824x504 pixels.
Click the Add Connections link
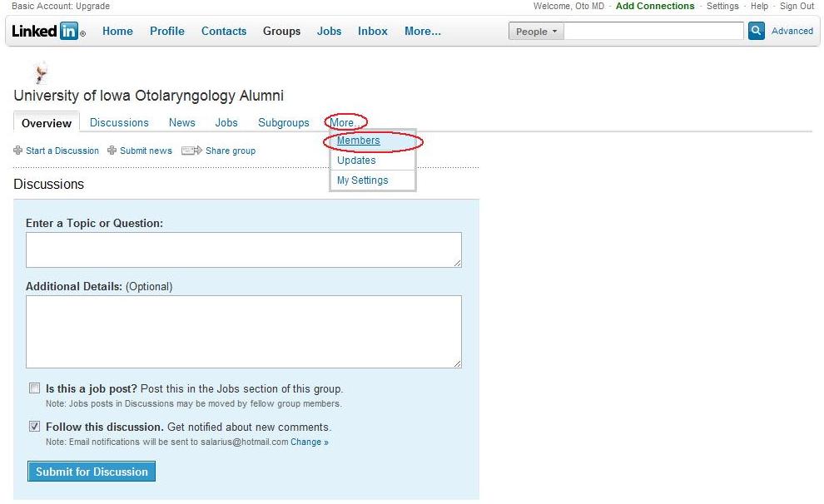[x=655, y=6]
